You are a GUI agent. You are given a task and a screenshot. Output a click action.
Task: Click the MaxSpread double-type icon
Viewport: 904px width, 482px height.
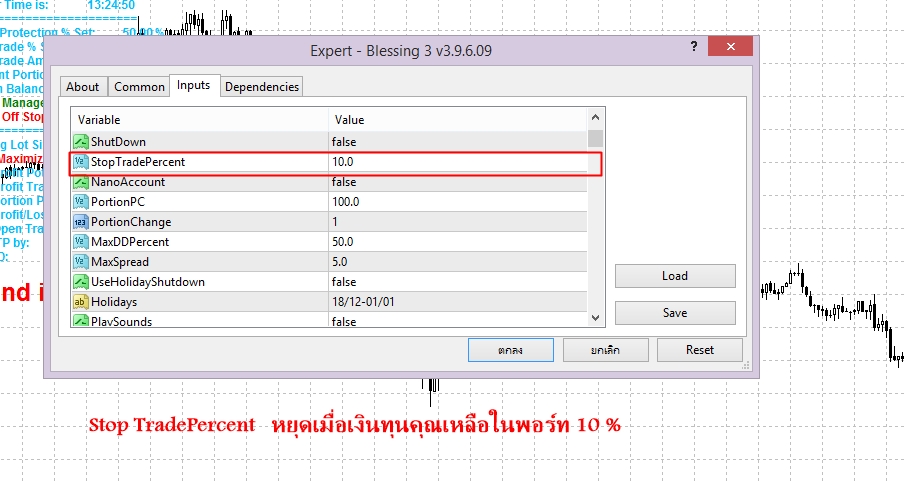pos(81,262)
